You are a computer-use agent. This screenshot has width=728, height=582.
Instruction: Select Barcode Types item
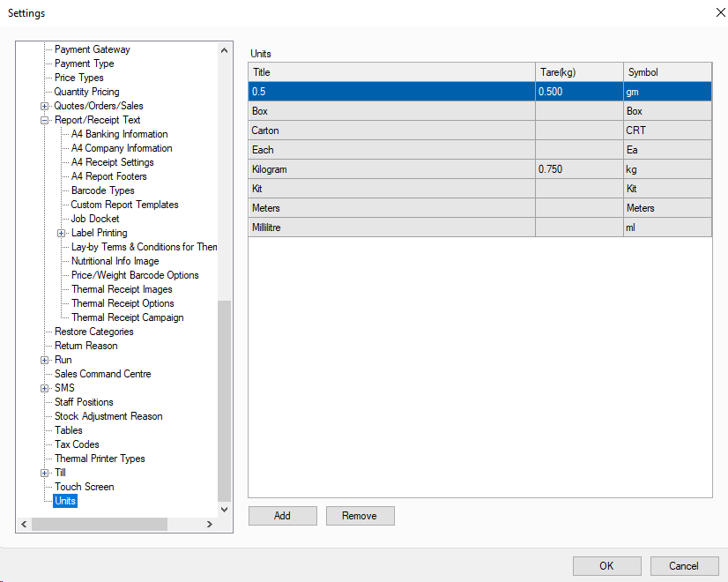(x=102, y=190)
